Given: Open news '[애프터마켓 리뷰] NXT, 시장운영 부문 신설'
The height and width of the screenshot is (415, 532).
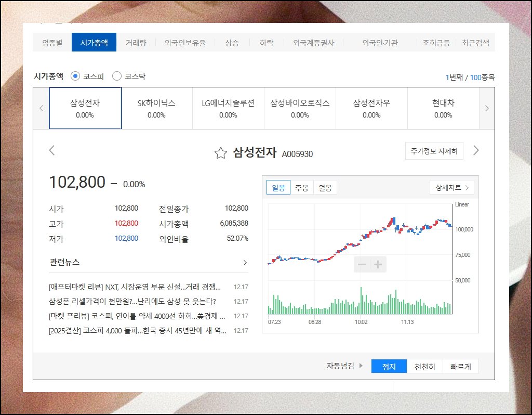Looking at the screenshot, I should pyautogui.click(x=135, y=287).
